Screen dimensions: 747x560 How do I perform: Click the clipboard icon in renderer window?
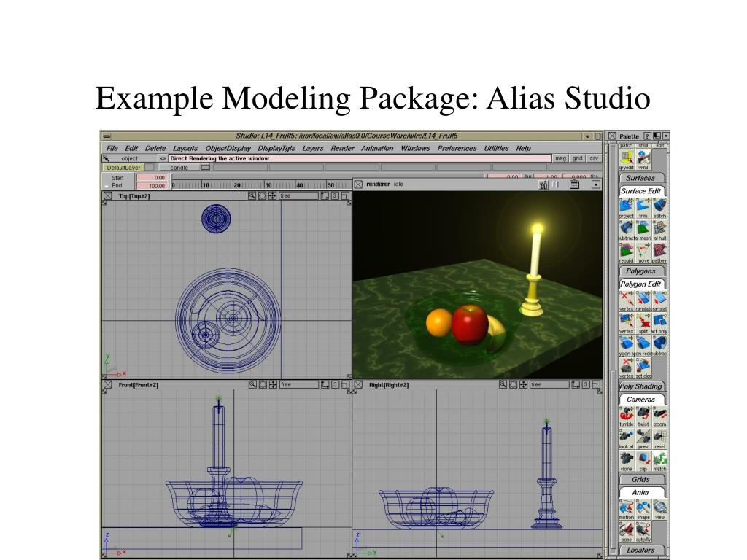574,184
